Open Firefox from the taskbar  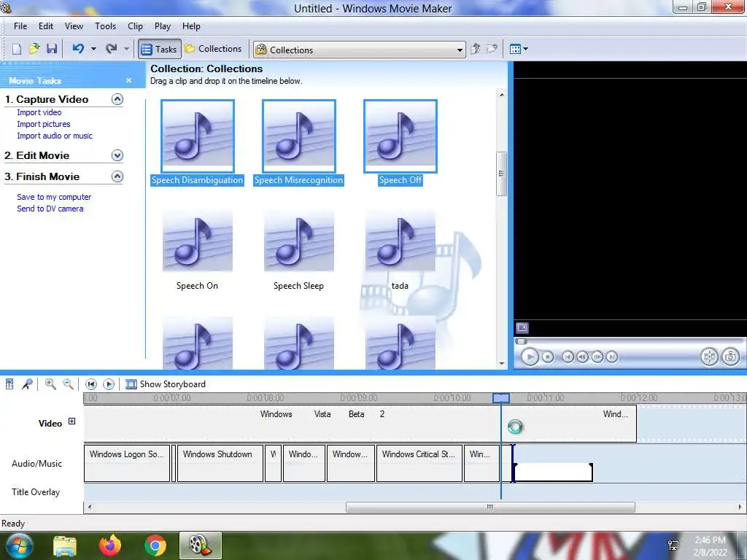click(109, 545)
